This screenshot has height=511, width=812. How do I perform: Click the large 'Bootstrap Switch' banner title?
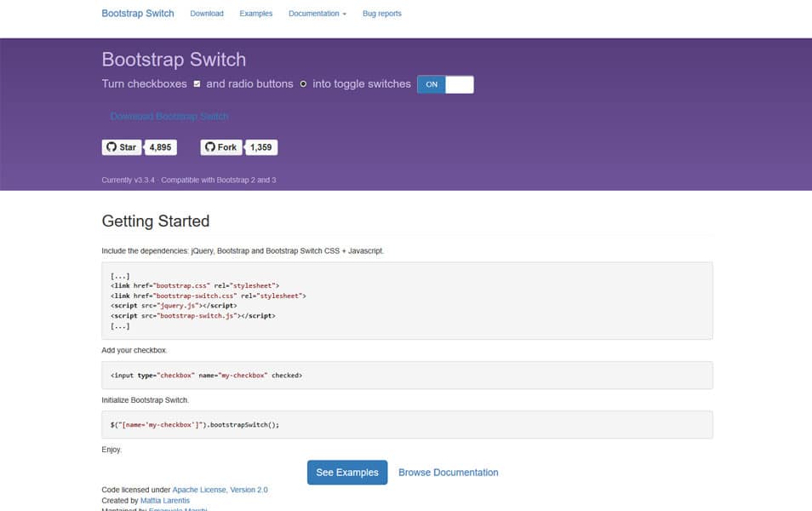[174, 60]
